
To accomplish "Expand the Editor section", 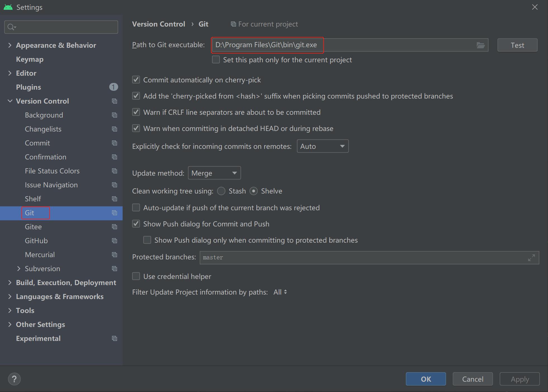I will point(10,73).
